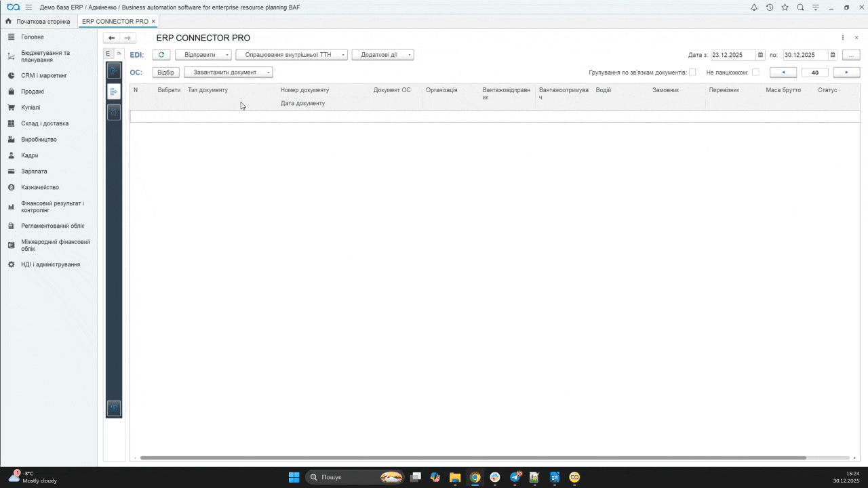
Task: Open CRM і маркетинг section
Action: (x=44, y=76)
